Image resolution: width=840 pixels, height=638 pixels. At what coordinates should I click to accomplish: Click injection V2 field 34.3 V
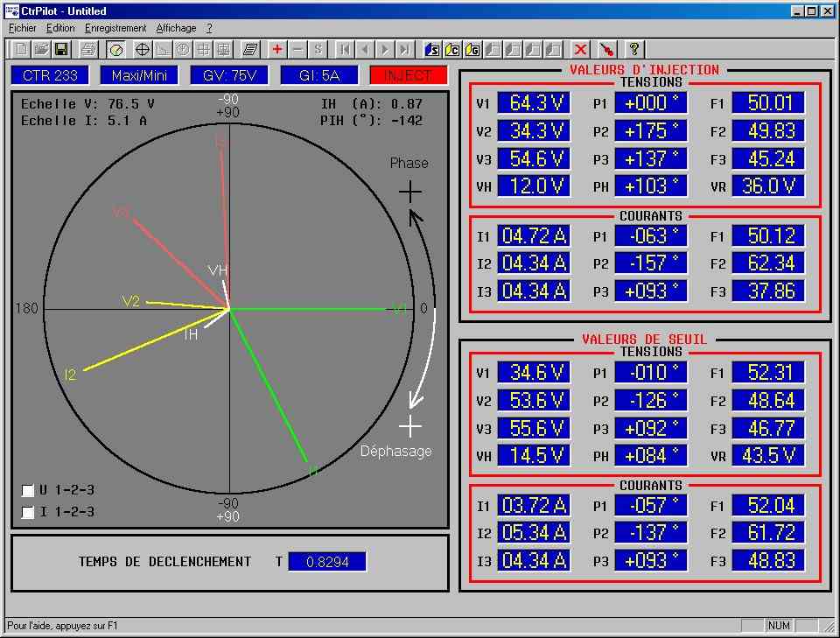coord(534,130)
